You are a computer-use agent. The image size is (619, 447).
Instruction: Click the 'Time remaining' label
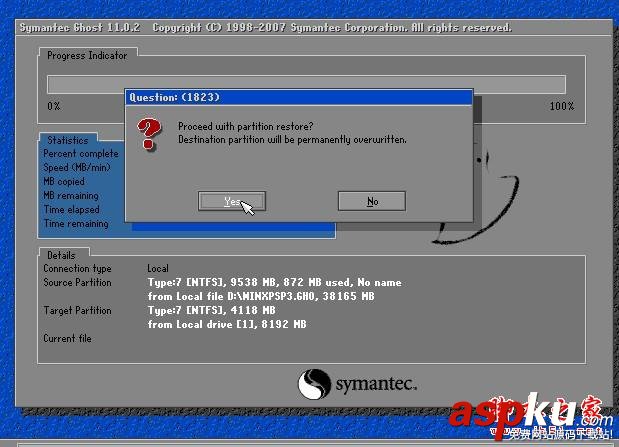(76, 224)
